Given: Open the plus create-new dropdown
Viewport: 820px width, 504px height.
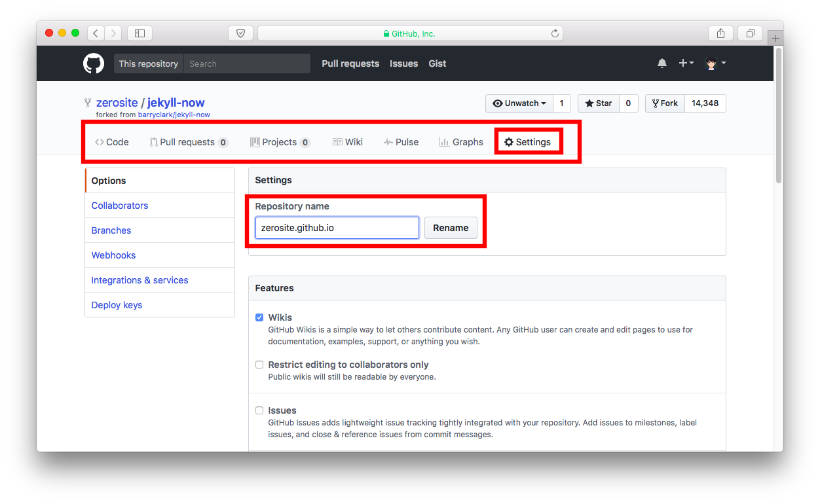Looking at the screenshot, I should click(x=686, y=63).
